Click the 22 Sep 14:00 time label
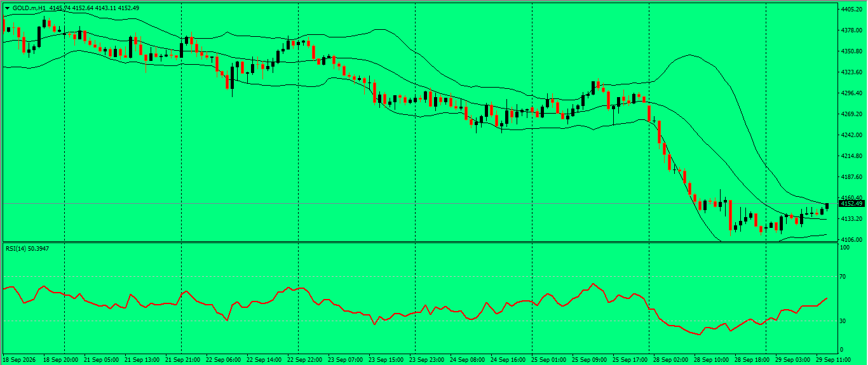Viewport: 868px width, 365px height. coord(264,360)
